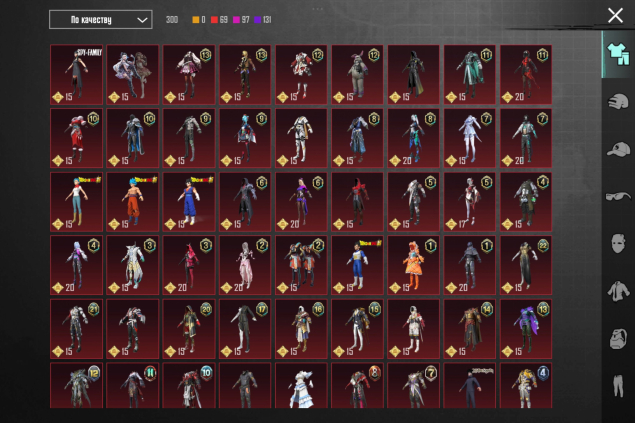
Task: Select the dark knight outfit with badge 1
Action: [470, 265]
